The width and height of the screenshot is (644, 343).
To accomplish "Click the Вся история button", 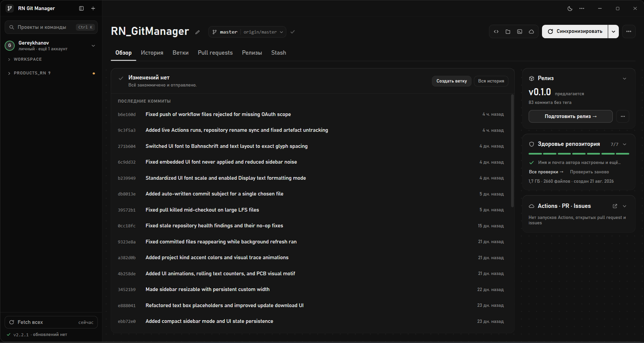I will pyautogui.click(x=491, y=81).
